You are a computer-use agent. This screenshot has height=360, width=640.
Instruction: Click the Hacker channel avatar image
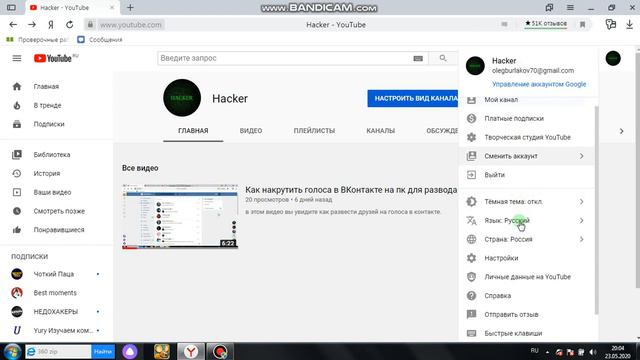click(182, 98)
